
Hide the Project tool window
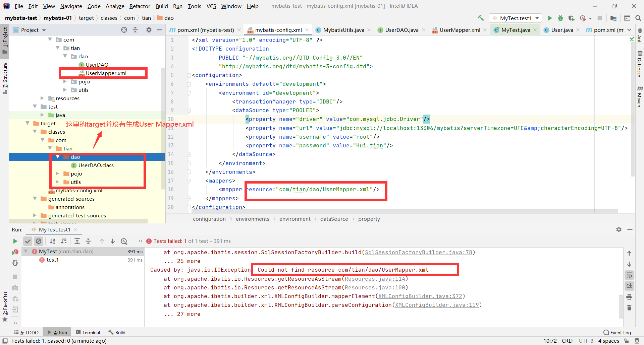[x=160, y=30]
